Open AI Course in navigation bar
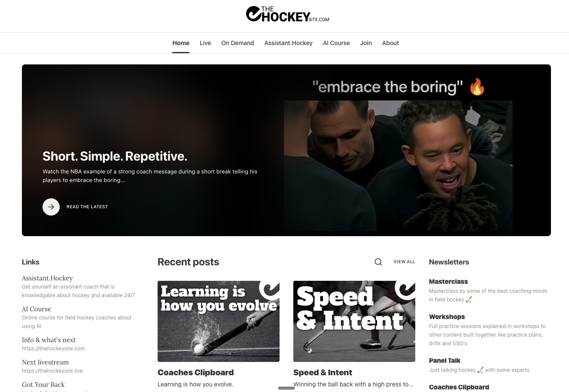 (336, 43)
